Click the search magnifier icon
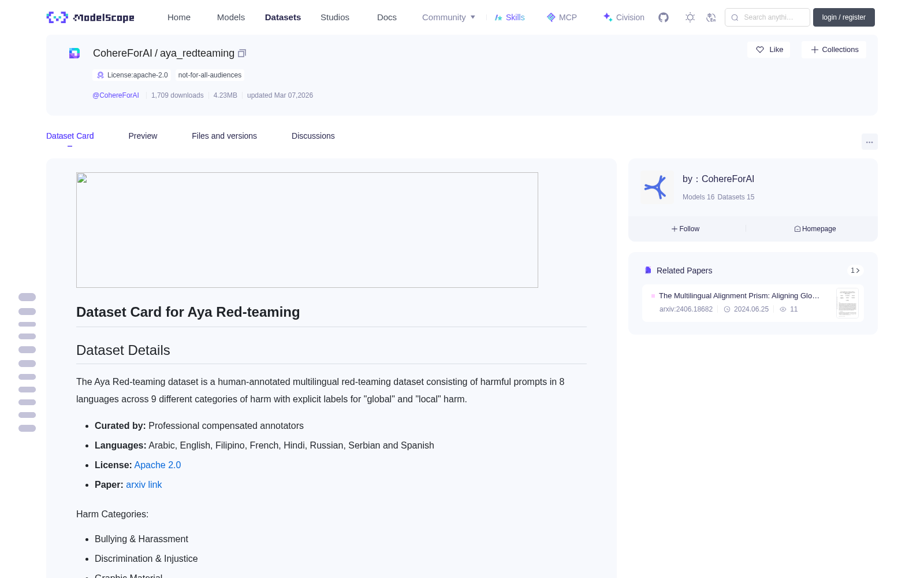Viewport: 924px width, 578px height. tap(735, 17)
